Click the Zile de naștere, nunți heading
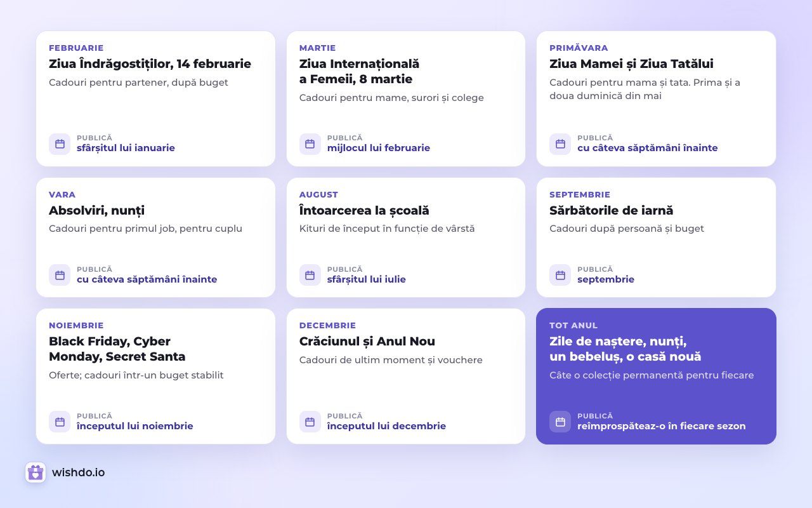 (x=625, y=349)
